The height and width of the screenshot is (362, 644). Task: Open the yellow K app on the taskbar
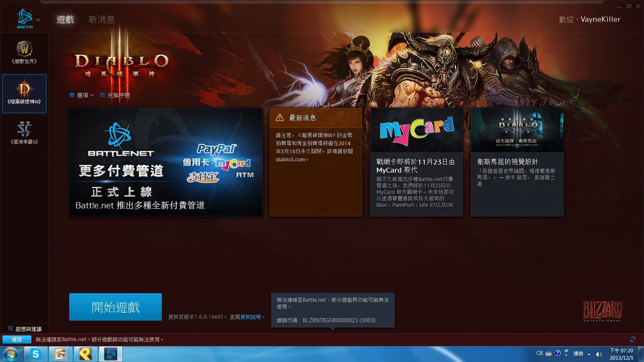pos(85,354)
